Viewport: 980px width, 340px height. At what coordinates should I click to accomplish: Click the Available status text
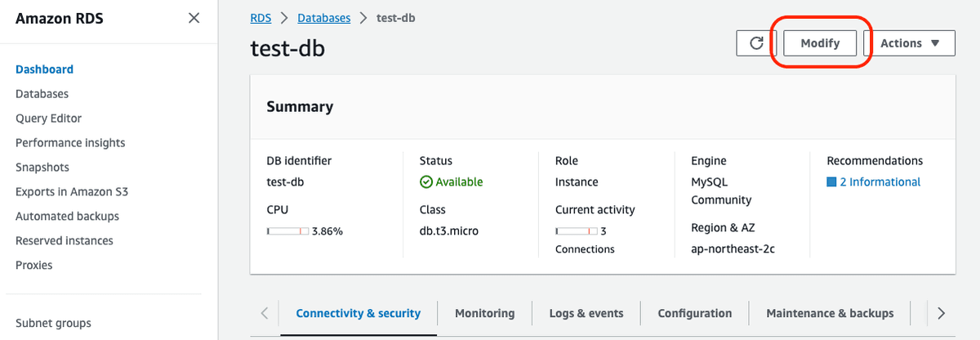[459, 182]
